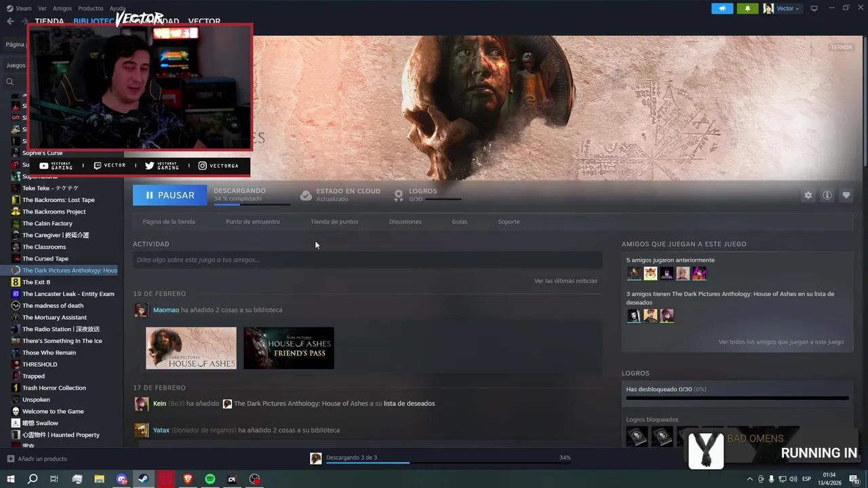The image size is (868, 488).
Task: Go back with the navigation arrow
Action: pos(9,21)
